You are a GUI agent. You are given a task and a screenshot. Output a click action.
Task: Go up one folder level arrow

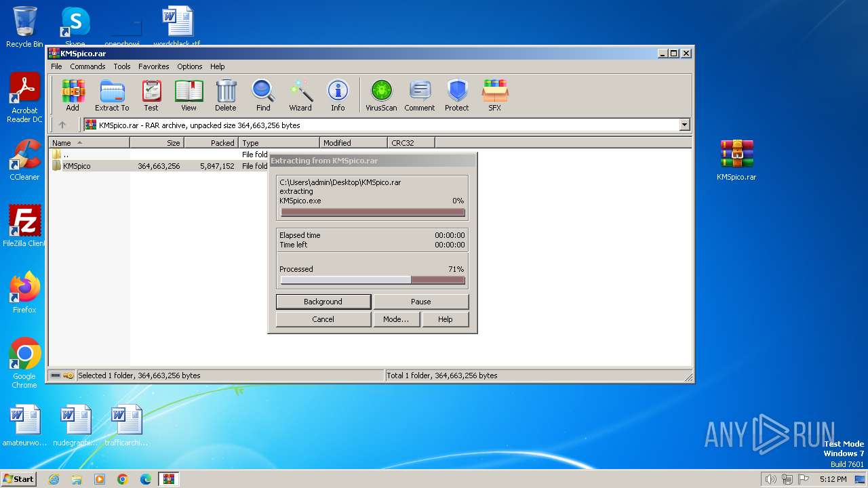62,125
